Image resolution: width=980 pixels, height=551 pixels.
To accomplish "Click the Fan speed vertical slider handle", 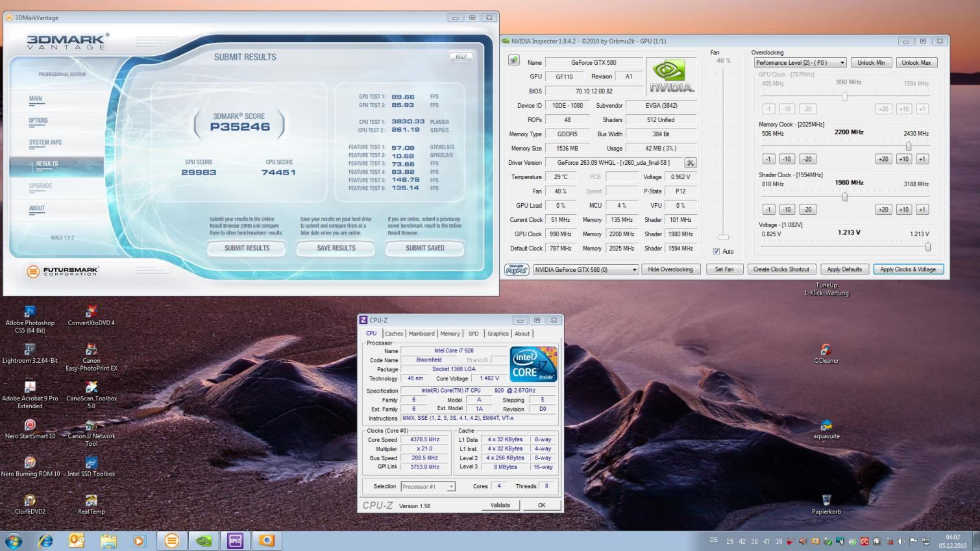I will 724,237.
